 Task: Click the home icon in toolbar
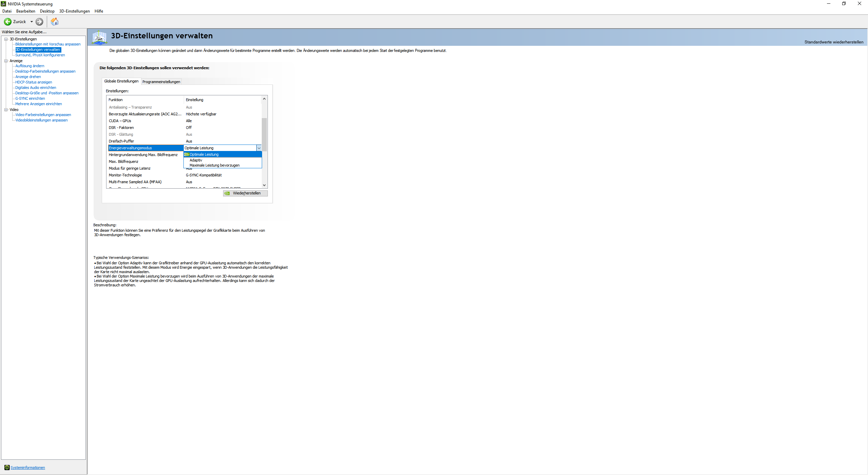[55, 22]
